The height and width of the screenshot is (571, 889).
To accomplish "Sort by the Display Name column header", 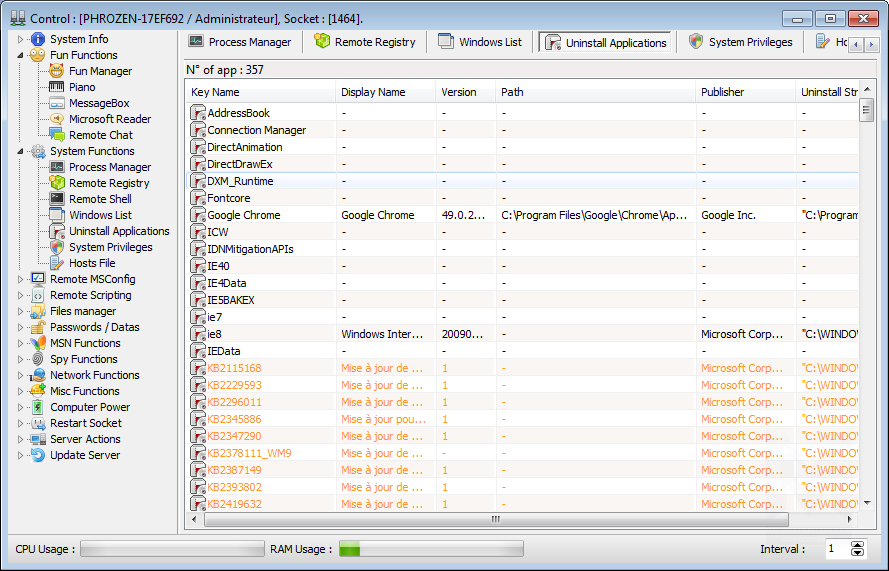I will tap(373, 92).
